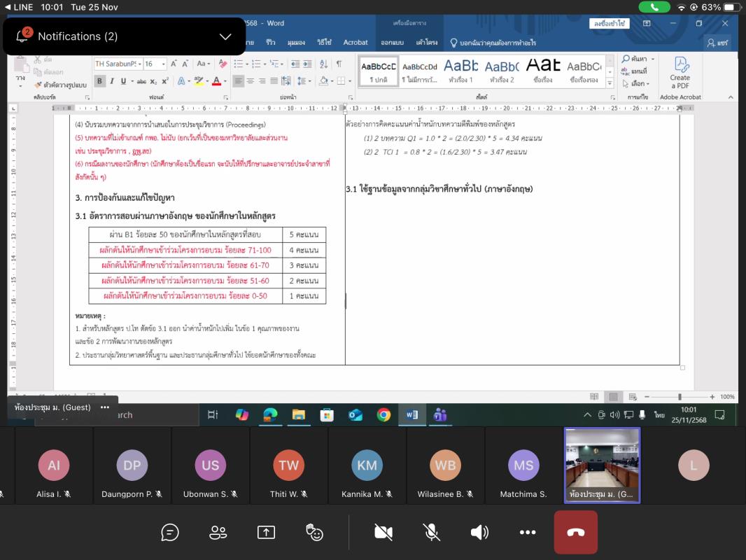
Task: Click Create a PDF Adobe icon
Action: pyautogui.click(x=680, y=73)
